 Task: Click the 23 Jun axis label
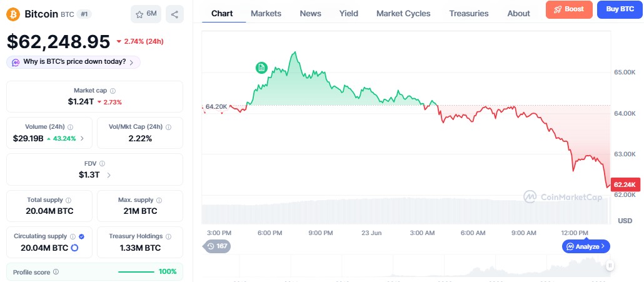coord(371,233)
